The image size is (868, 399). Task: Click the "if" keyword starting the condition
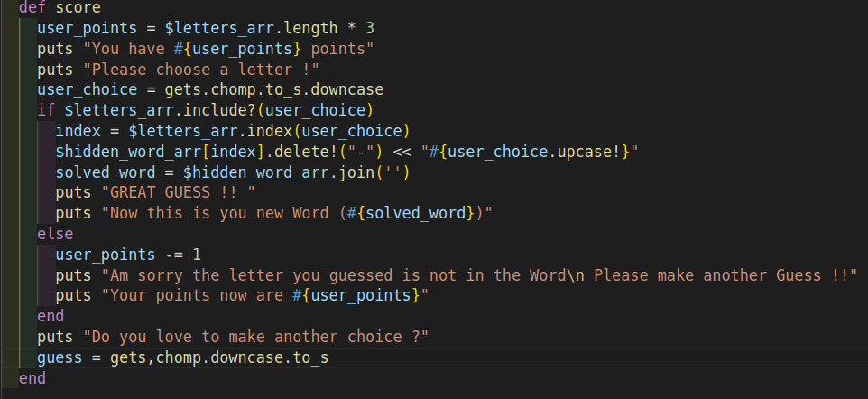(x=46, y=110)
